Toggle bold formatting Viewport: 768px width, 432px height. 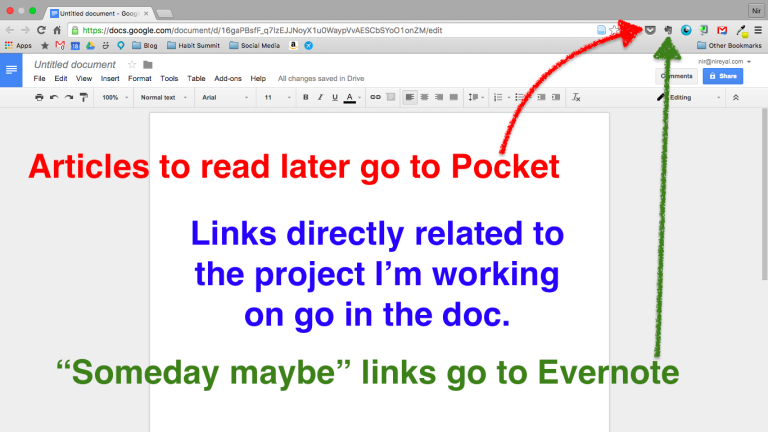[x=306, y=97]
